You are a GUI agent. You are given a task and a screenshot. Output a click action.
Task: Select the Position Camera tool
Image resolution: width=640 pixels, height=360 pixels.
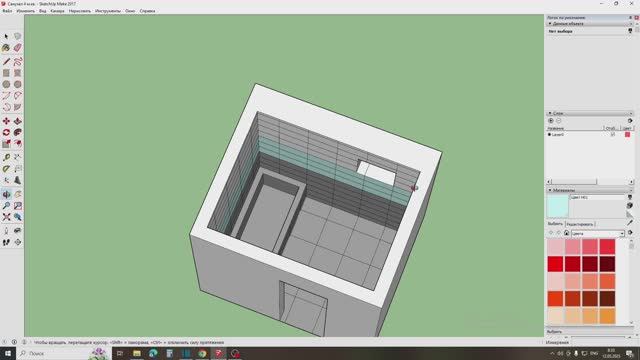6,231
